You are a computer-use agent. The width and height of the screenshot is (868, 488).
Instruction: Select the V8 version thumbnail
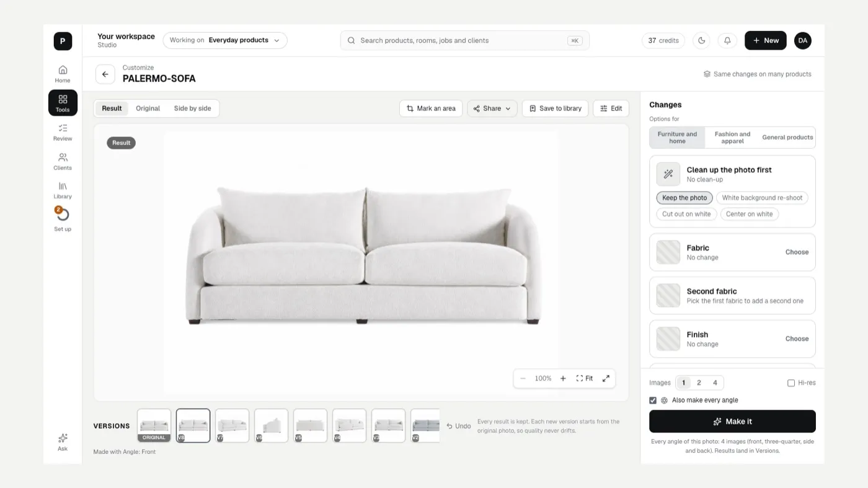(193, 425)
